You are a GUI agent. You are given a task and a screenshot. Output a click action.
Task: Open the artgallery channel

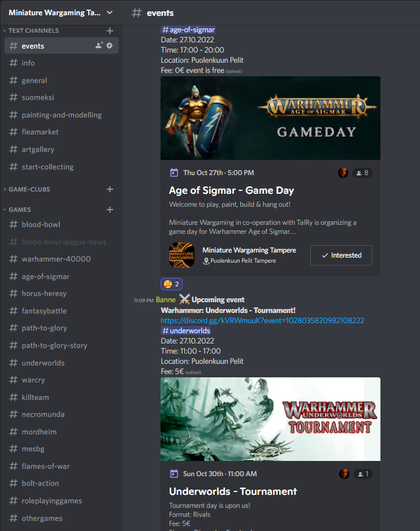point(62,149)
